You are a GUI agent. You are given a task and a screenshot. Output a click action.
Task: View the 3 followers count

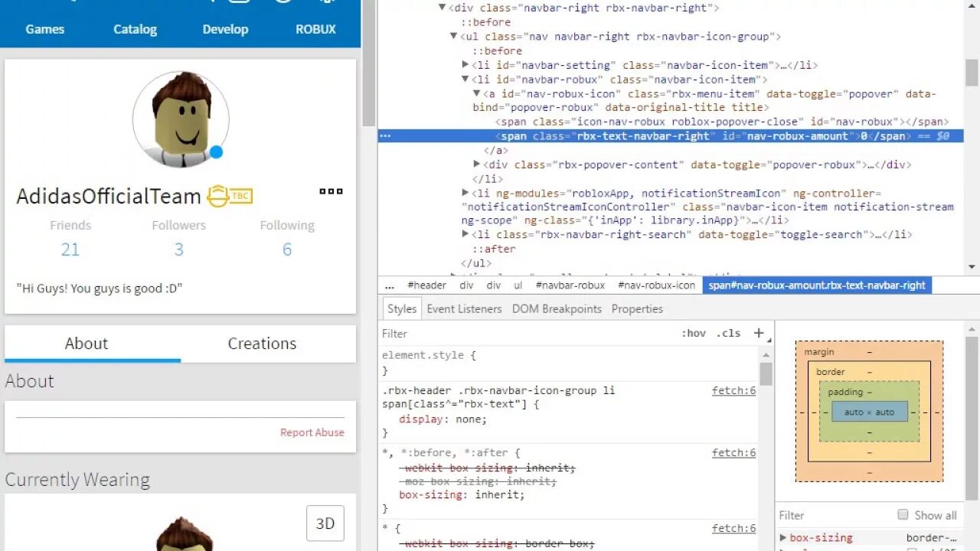click(x=178, y=249)
